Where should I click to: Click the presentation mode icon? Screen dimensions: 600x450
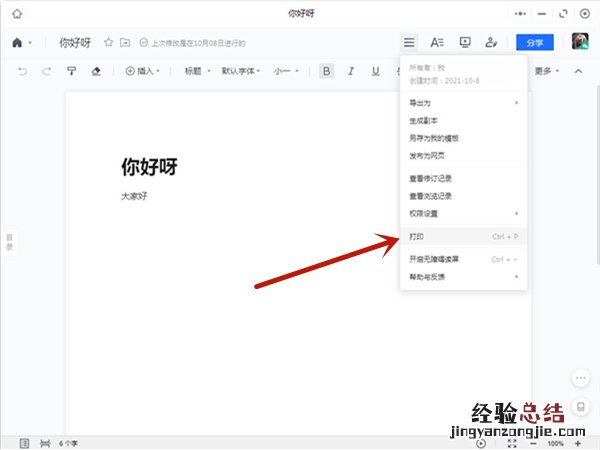tap(464, 42)
